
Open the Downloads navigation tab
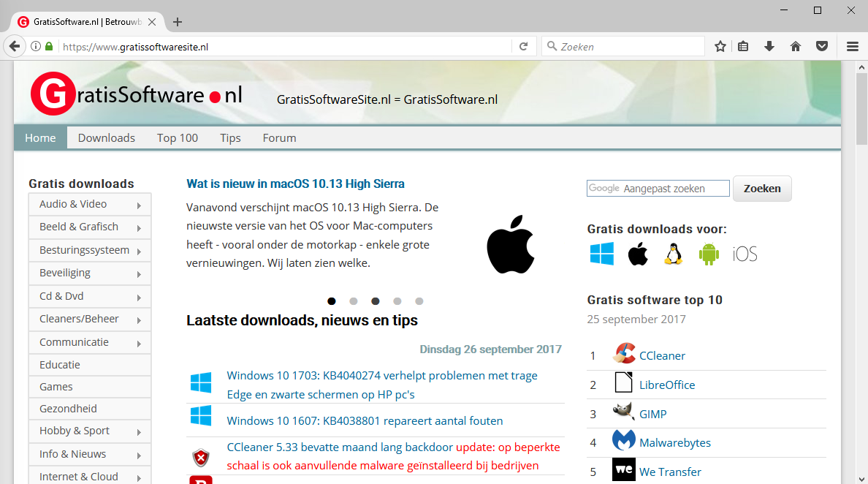pos(107,137)
